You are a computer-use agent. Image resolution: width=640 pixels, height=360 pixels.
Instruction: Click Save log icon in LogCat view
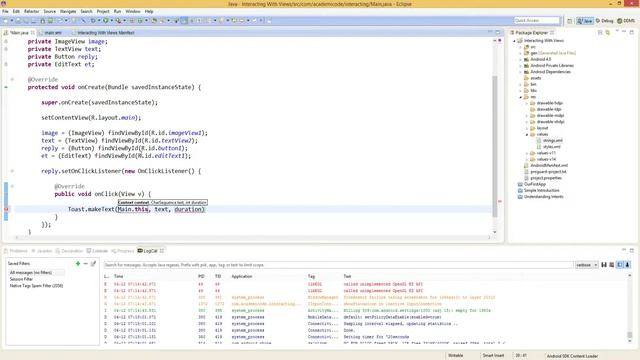604,265
